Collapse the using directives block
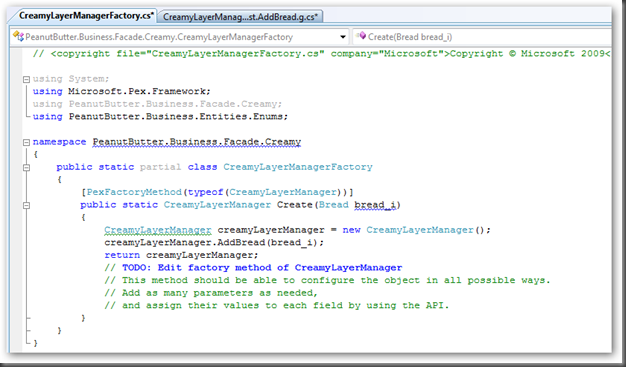 click(x=26, y=79)
